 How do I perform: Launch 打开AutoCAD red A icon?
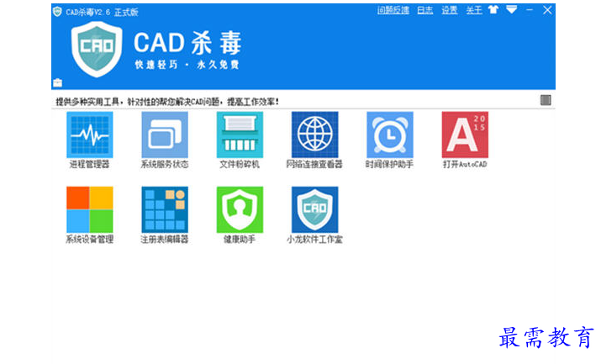[x=465, y=135]
